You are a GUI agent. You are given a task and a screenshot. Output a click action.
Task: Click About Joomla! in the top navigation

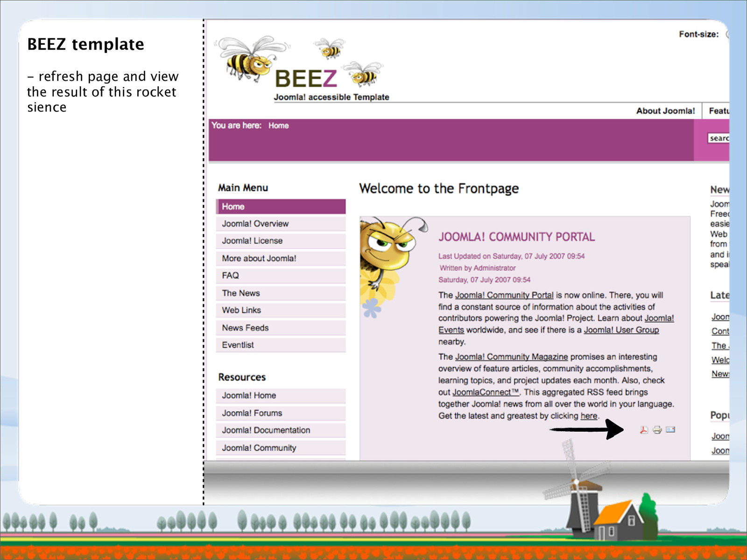pyautogui.click(x=665, y=111)
